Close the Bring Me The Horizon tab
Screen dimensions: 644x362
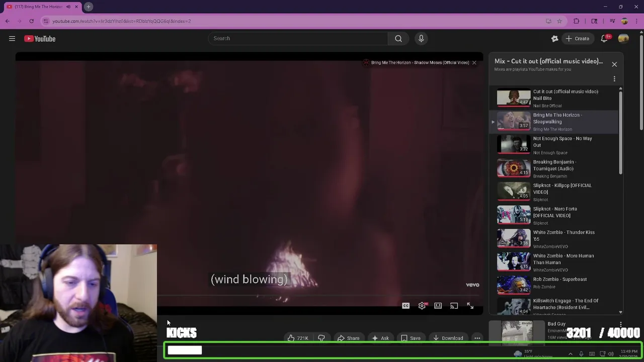76,7
